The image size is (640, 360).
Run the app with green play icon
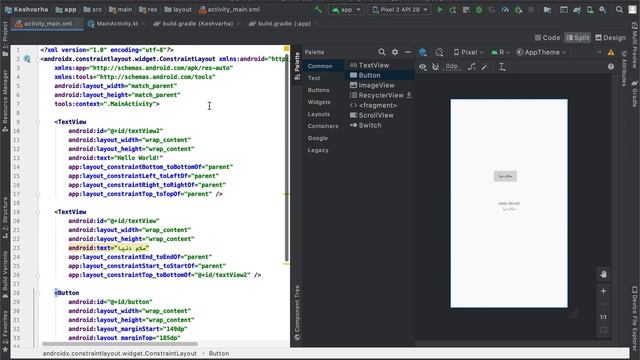pos(440,9)
